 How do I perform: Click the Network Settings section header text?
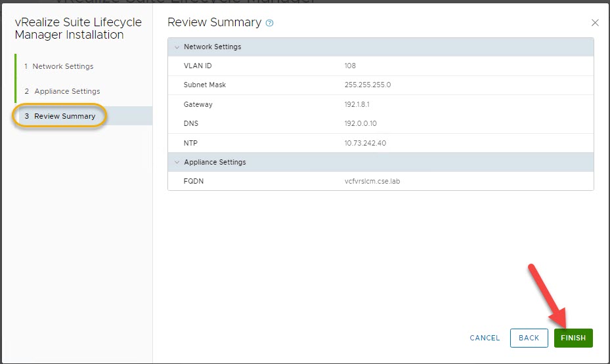(x=212, y=47)
